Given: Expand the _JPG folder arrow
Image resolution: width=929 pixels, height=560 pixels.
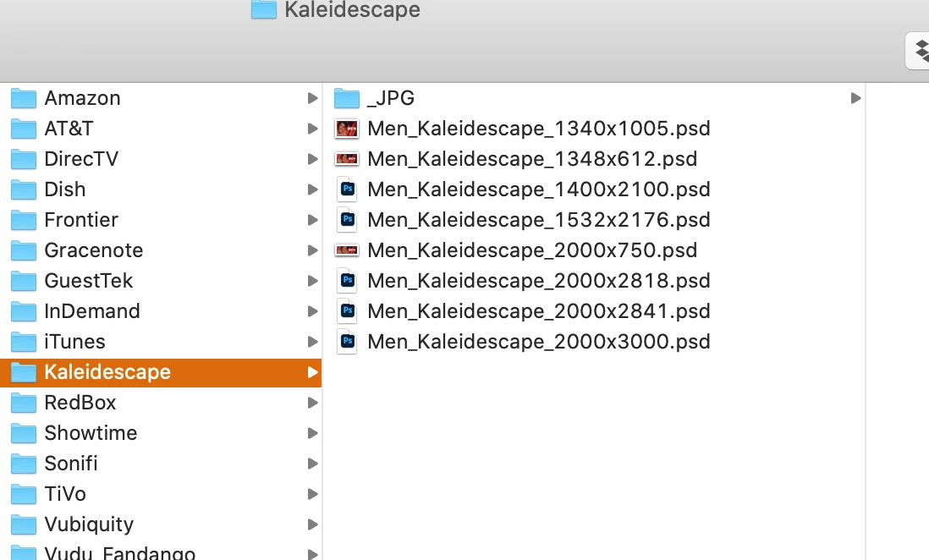Looking at the screenshot, I should pos(855,98).
